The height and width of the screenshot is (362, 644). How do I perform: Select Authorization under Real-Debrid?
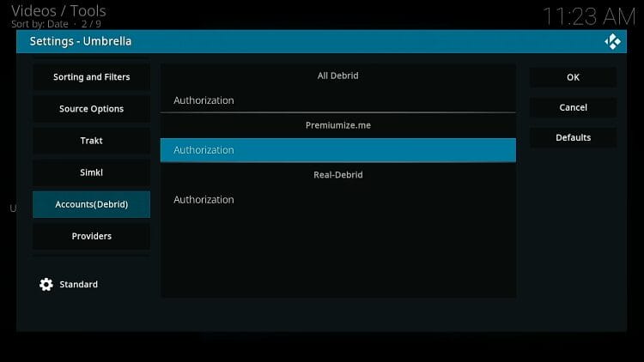click(x=338, y=200)
